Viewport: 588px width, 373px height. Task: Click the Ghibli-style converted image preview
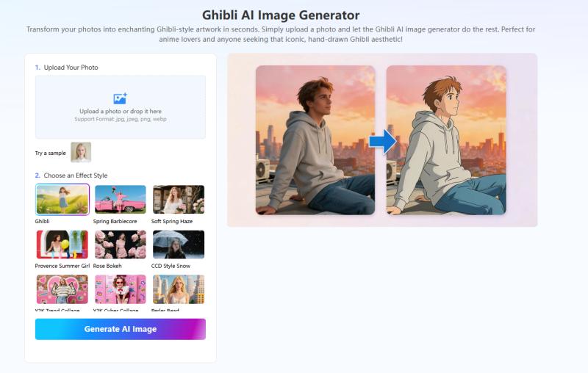pos(446,140)
